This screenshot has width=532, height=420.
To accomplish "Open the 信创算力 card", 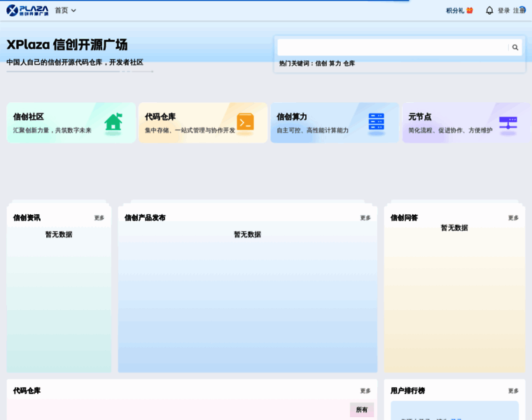I will pos(335,122).
